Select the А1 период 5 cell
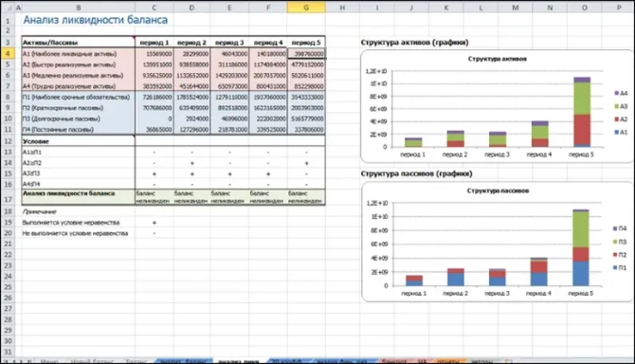 coord(306,53)
